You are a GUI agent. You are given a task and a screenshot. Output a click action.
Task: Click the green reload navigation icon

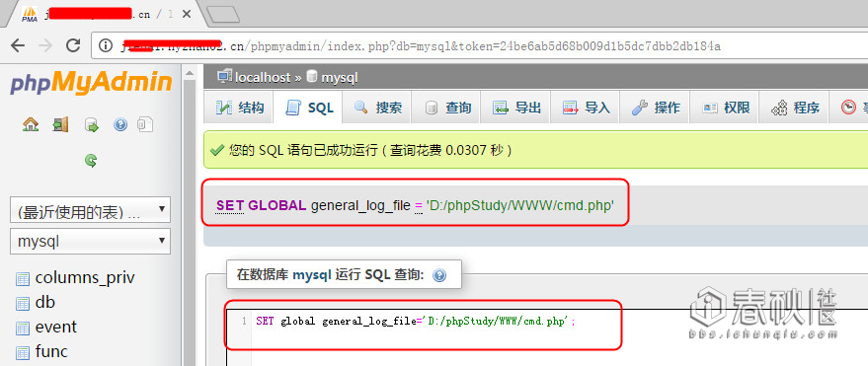(91, 161)
